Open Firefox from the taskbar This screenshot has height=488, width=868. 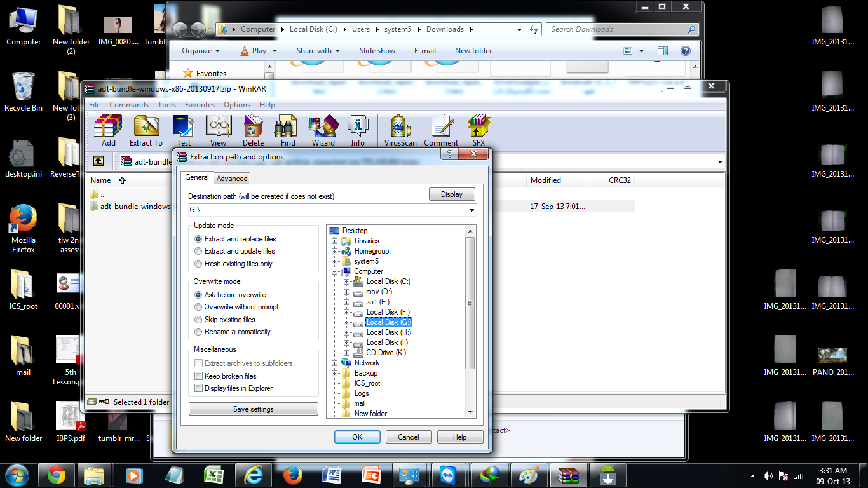coord(293,475)
